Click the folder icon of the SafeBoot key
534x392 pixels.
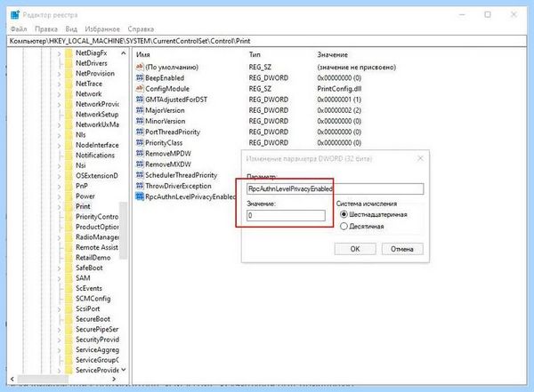pyautogui.click(x=69, y=268)
